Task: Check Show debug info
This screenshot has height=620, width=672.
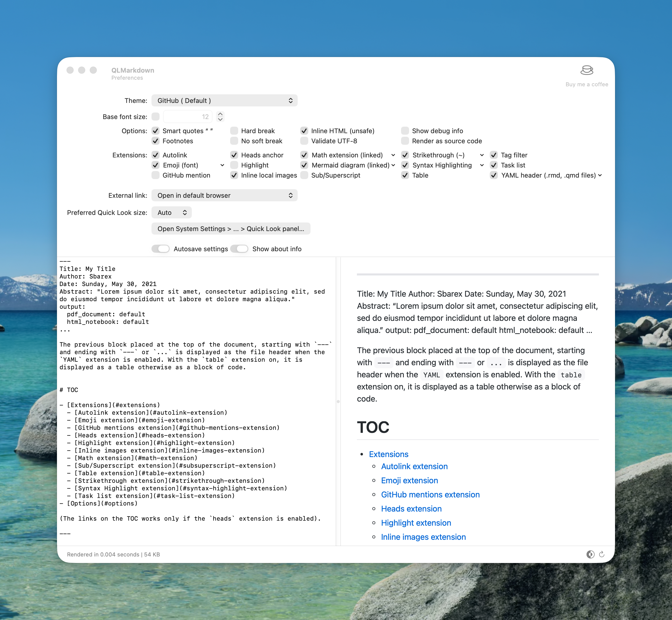Action: pos(405,131)
